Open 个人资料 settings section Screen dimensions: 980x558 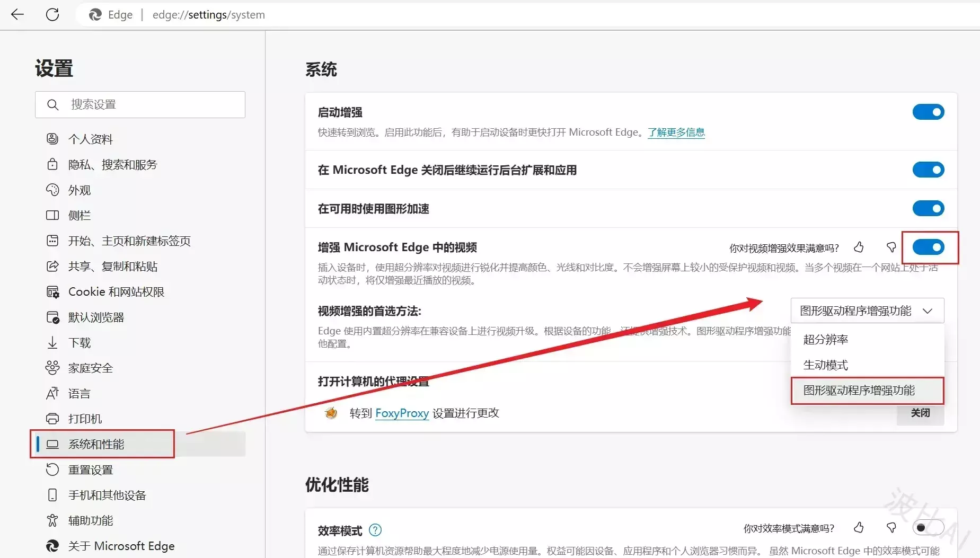[140, 139]
